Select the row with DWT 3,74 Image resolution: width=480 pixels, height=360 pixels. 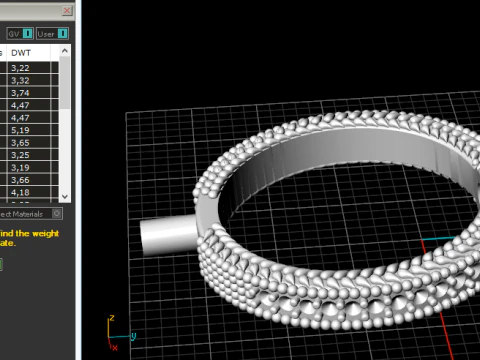(x=29, y=93)
